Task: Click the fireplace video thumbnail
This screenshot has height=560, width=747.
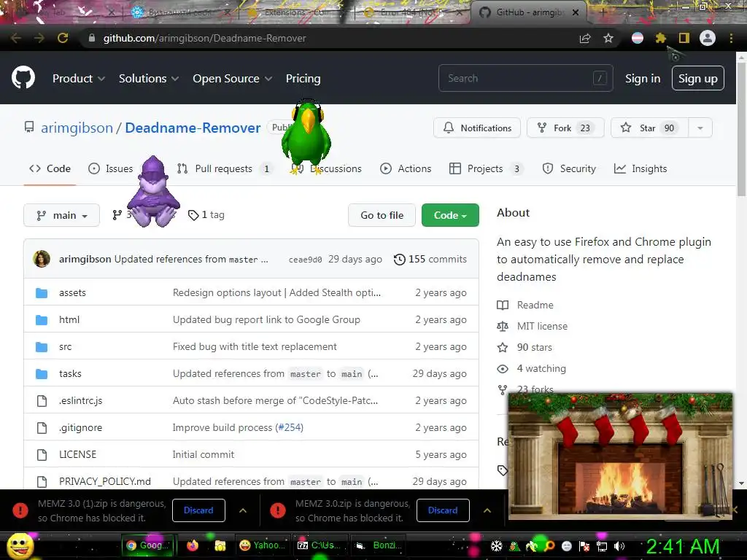Action: tap(620, 456)
